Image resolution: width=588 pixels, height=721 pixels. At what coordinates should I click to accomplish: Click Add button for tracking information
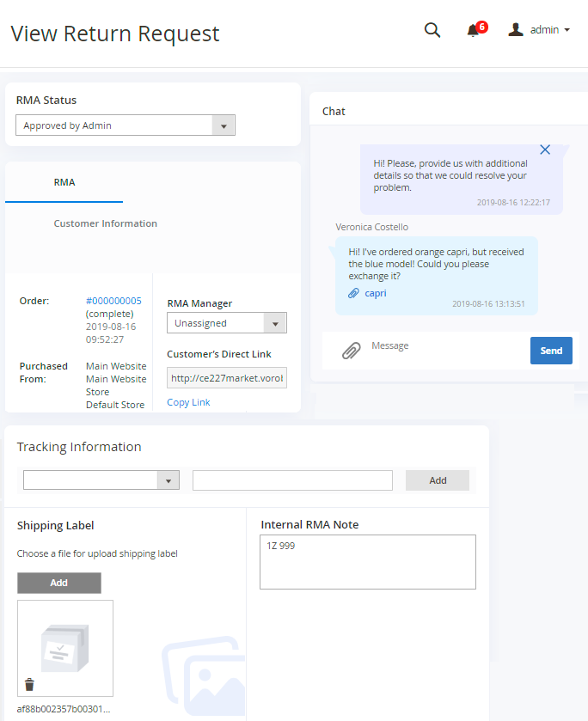(x=438, y=480)
